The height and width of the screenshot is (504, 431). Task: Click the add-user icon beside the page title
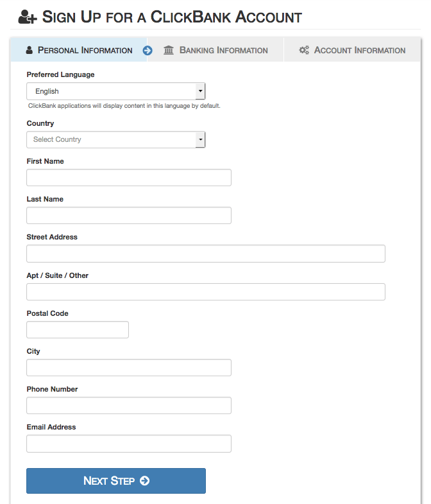click(27, 17)
